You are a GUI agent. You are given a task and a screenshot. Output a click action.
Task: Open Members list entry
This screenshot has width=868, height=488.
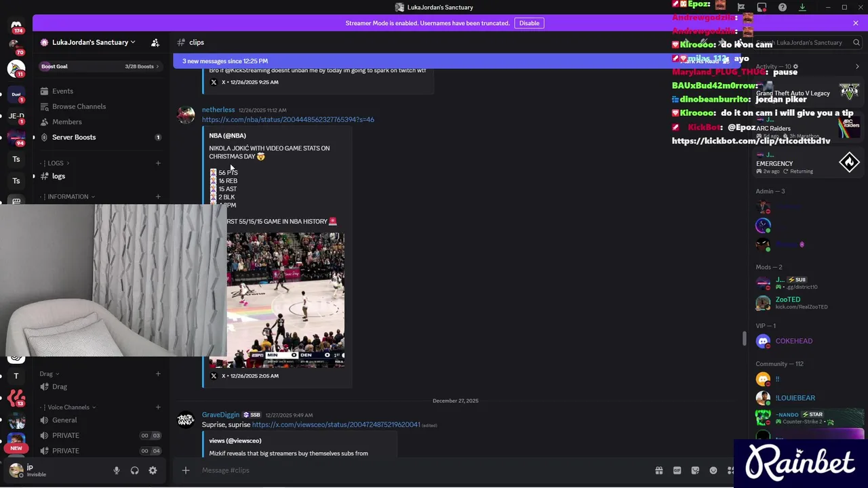pyautogui.click(x=100, y=122)
